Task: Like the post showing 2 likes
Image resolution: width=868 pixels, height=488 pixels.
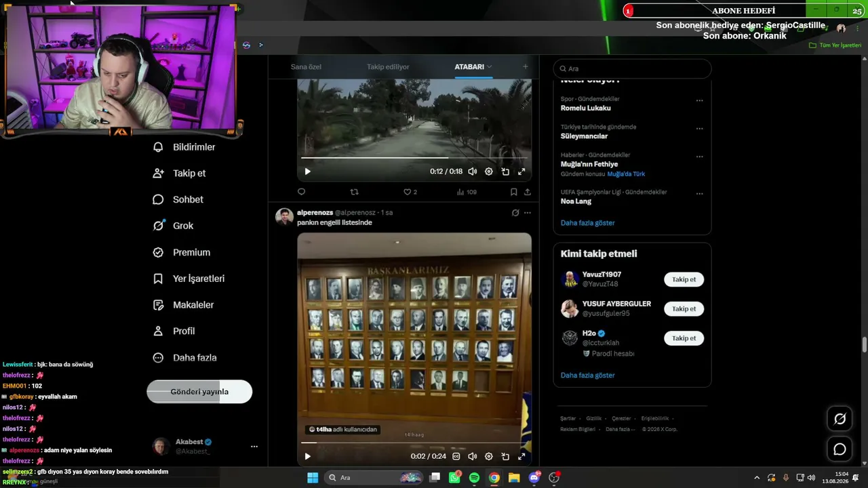Action: tap(410, 192)
